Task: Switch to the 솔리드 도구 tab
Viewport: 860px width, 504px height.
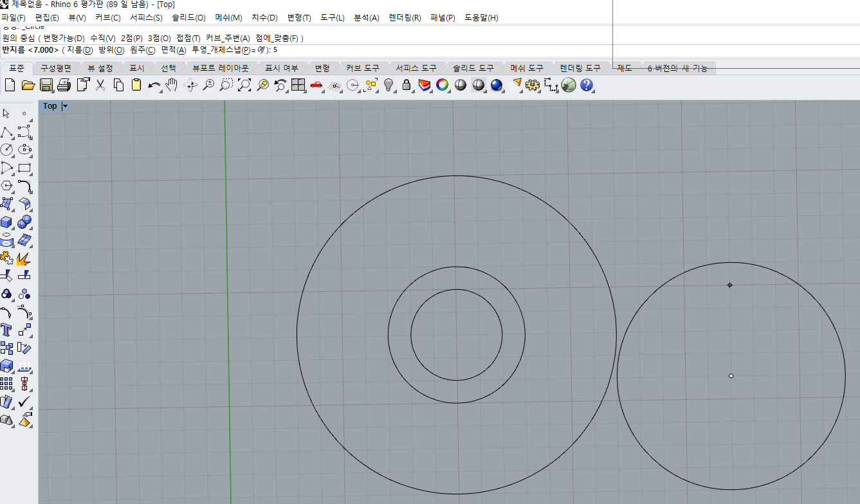Action: click(x=473, y=68)
